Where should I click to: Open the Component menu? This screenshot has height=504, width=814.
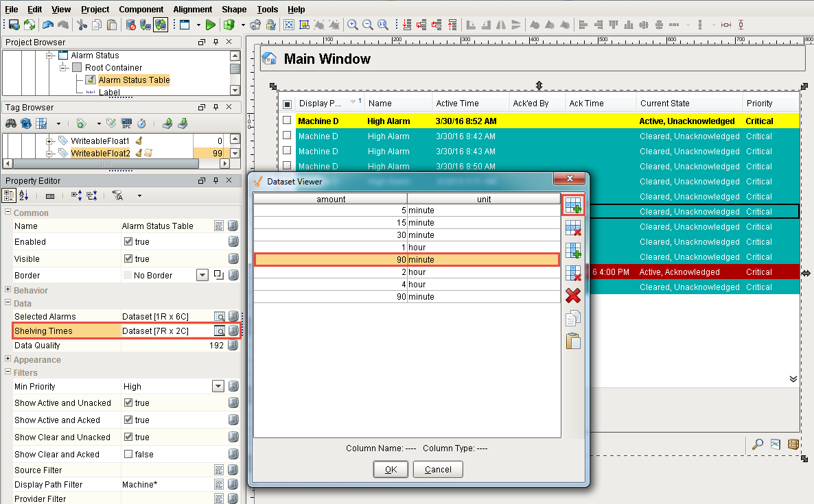point(141,10)
